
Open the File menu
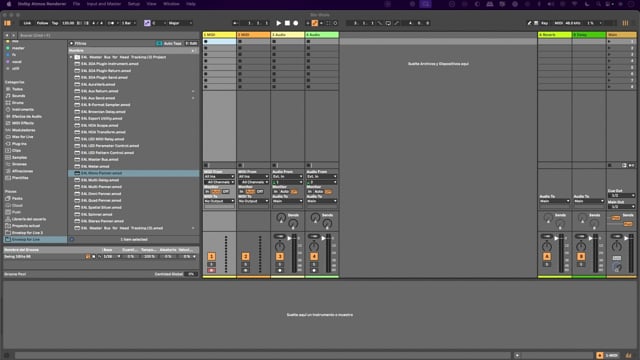tap(76, 4)
